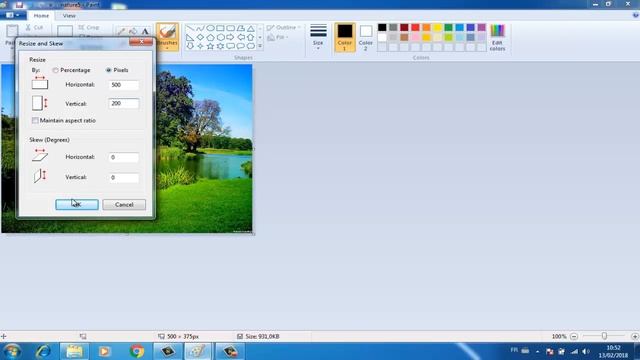Close the Resize and Skew dialog
This screenshot has height=360, width=640.
[x=141, y=42]
